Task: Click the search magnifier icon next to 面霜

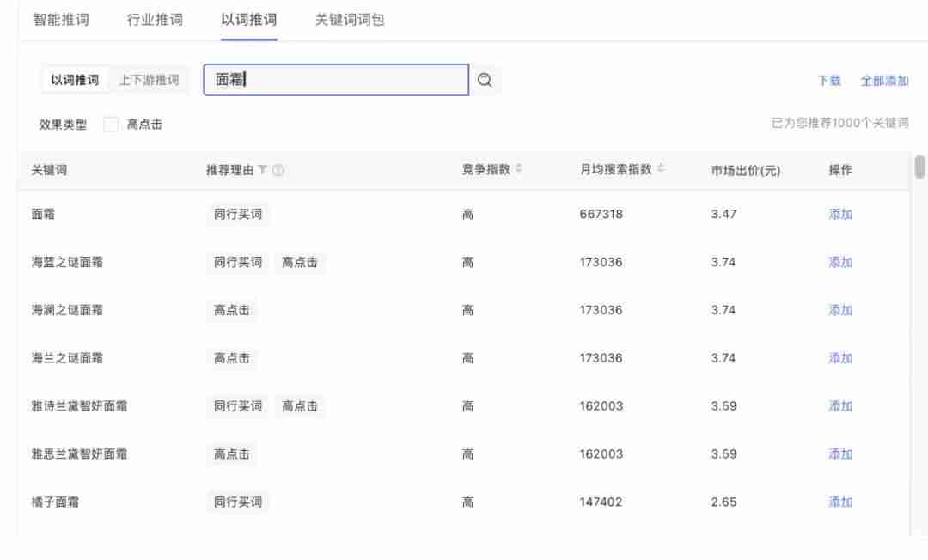Action: click(485, 79)
